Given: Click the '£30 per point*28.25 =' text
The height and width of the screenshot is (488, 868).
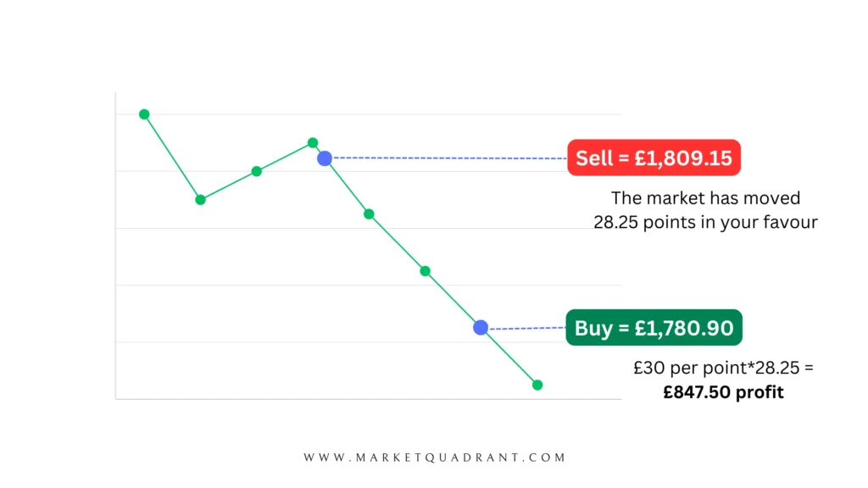Looking at the screenshot, I should point(724,368).
